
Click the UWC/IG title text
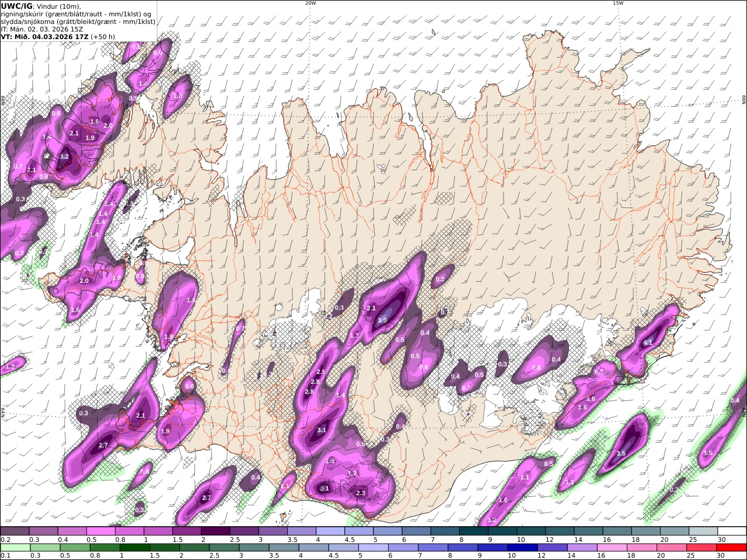17,6
